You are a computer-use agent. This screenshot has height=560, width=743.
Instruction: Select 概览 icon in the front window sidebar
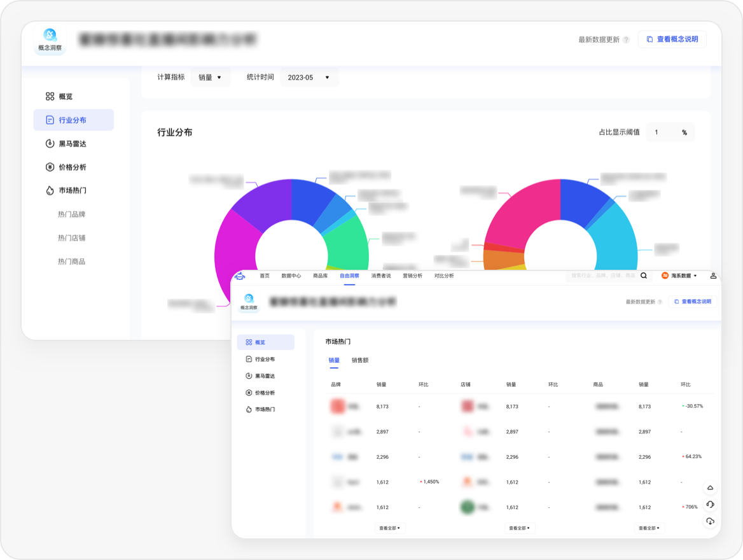click(249, 342)
